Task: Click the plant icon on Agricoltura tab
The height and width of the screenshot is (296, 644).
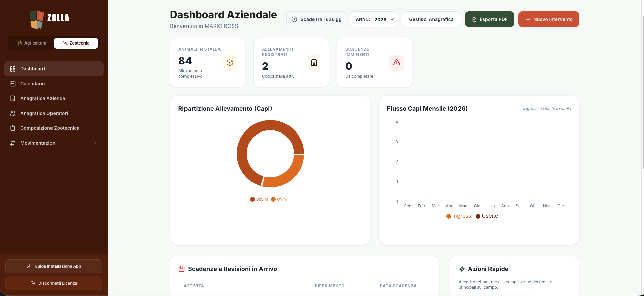Action: 20,43
